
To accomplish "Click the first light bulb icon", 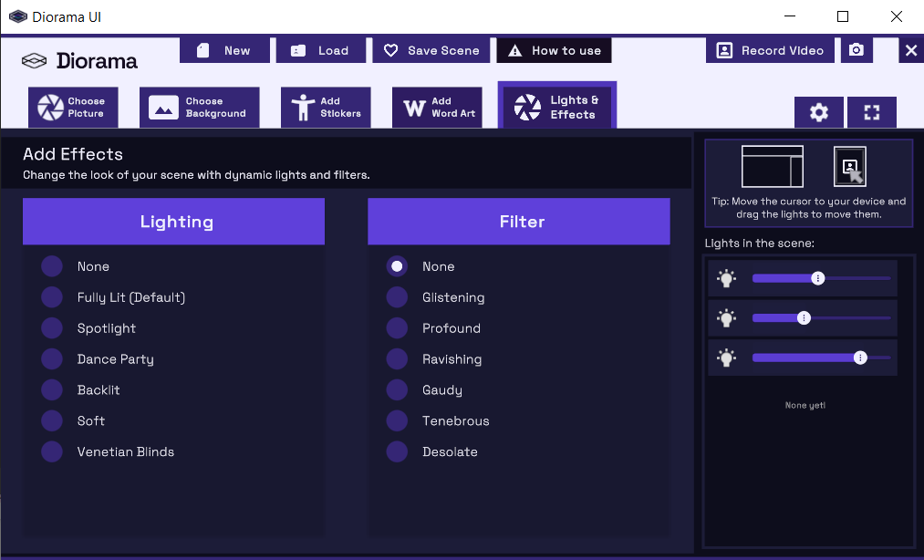I will point(726,278).
